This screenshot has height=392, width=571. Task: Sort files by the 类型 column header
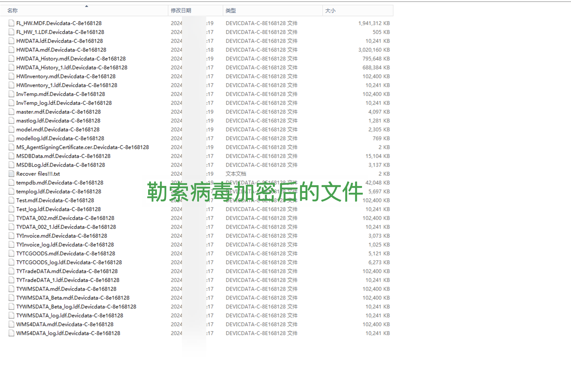point(273,11)
